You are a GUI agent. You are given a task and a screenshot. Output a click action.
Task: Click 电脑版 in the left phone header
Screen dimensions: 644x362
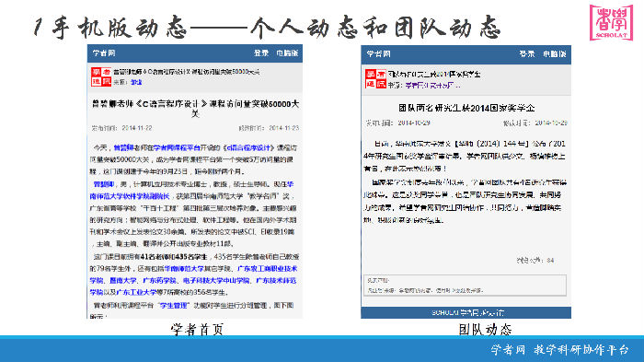coord(287,53)
